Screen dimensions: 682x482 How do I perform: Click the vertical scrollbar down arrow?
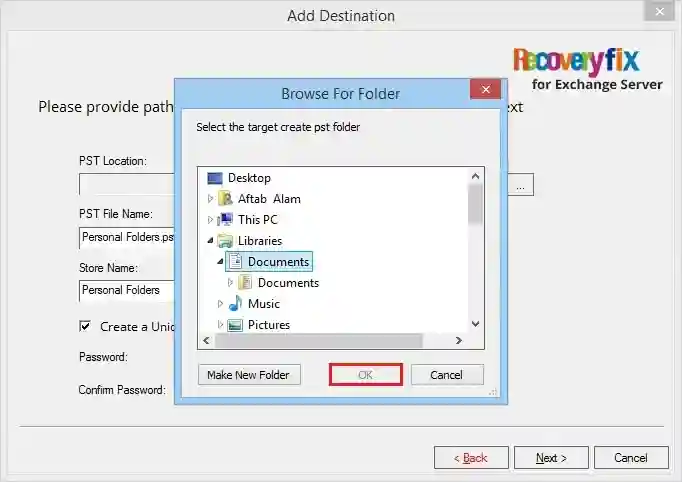tap(475, 324)
